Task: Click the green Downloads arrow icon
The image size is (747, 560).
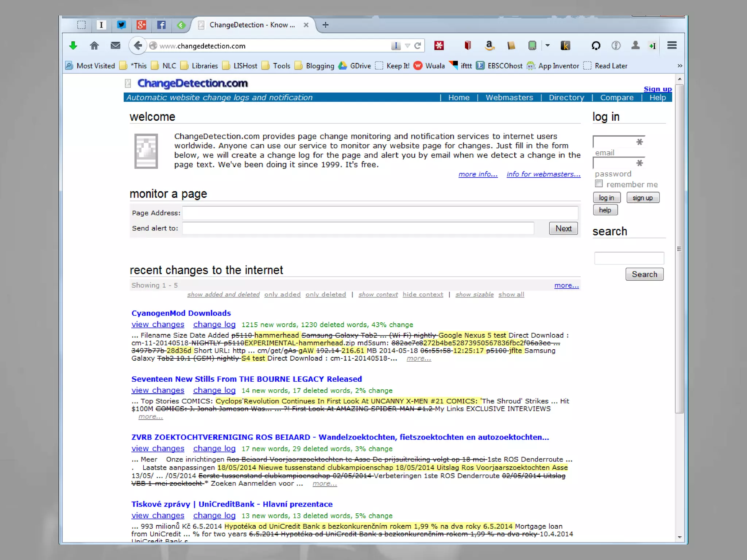Action: (73, 46)
